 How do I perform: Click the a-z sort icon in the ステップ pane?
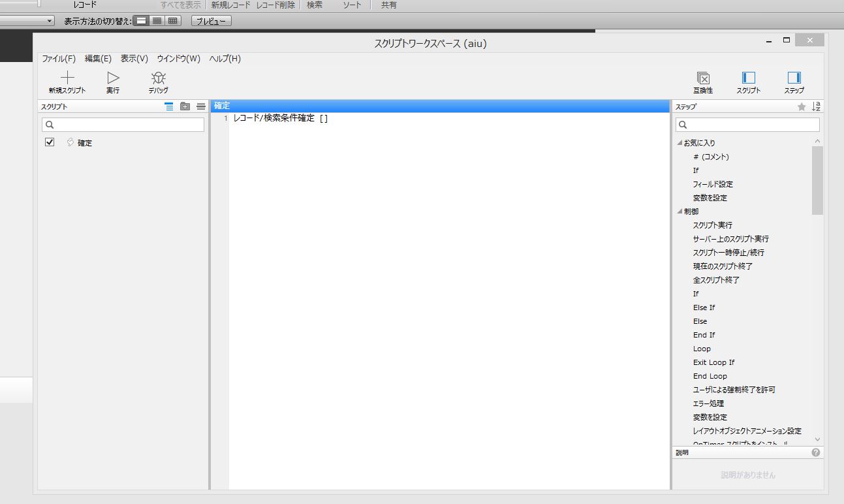(816, 107)
